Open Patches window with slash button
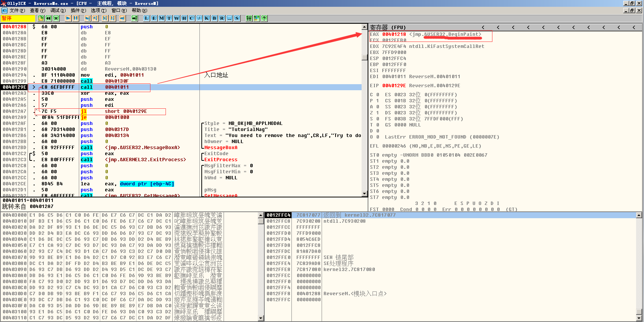Screen dimensions: 644x322 tap(199, 18)
